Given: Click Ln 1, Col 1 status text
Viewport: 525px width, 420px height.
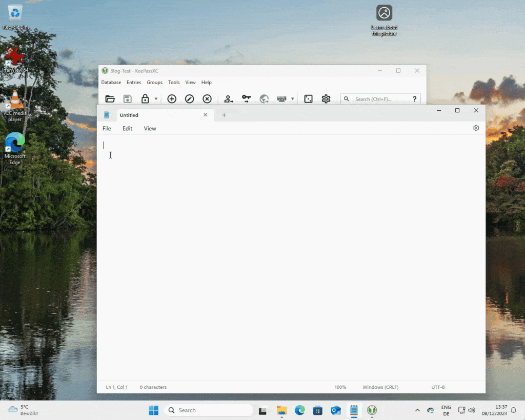Looking at the screenshot, I should [117, 387].
